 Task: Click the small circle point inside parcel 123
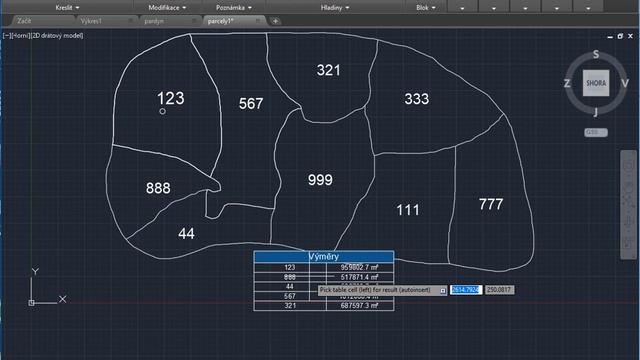point(162,111)
